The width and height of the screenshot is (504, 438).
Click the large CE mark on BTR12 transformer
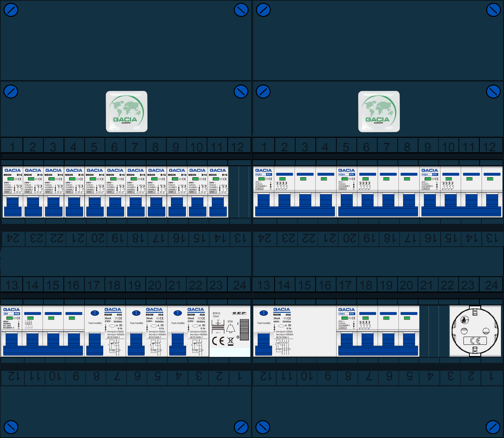point(218,341)
